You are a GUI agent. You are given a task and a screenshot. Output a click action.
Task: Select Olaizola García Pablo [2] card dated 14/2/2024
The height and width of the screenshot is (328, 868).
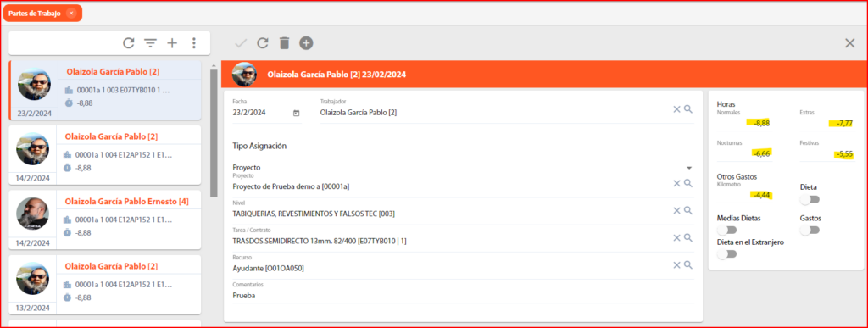[105, 155]
